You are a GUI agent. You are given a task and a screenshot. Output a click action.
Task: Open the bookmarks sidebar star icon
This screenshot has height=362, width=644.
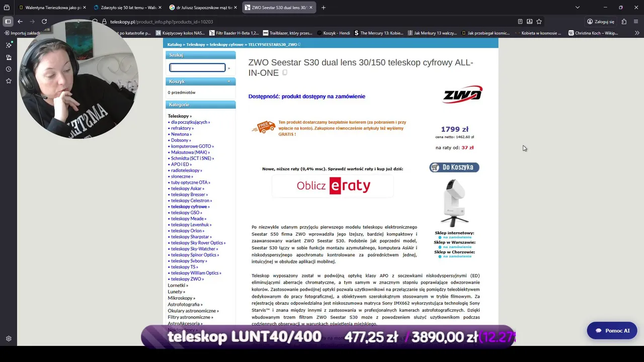9,81
